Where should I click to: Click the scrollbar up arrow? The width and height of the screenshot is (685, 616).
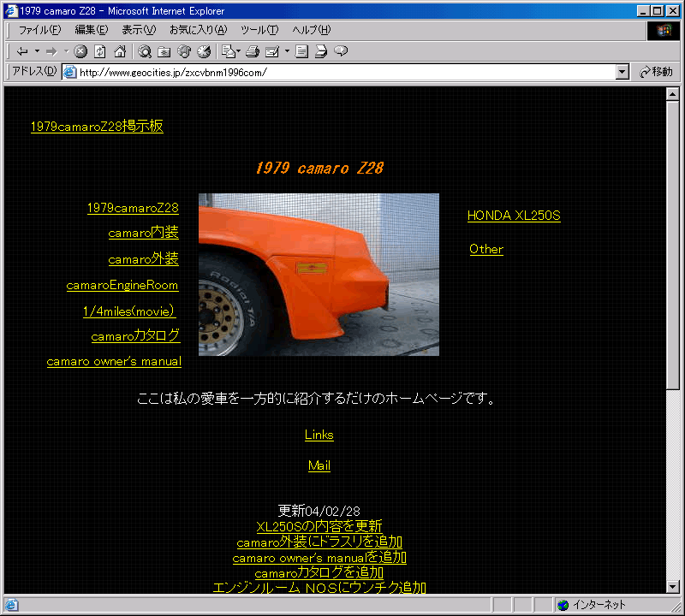(673, 94)
